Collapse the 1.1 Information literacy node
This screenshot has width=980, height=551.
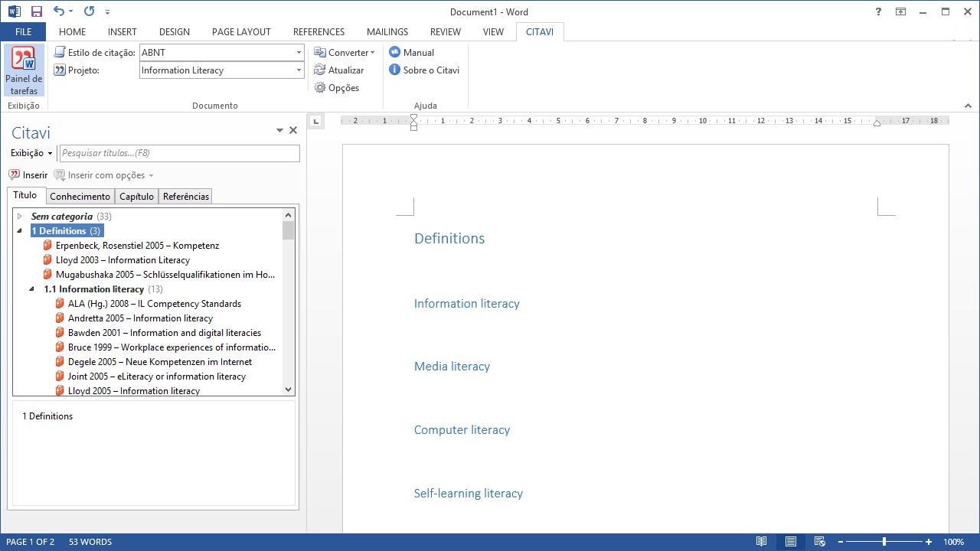[32, 289]
